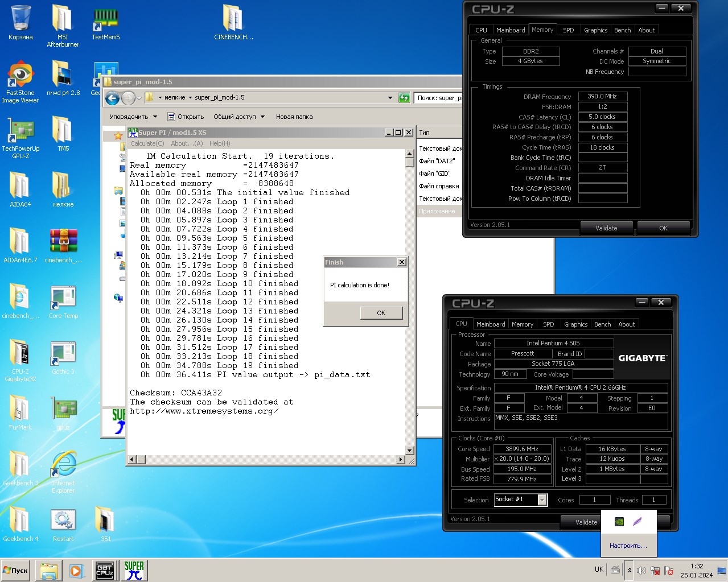
Task: Open the Explorer address bar history dropdown
Action: [390, 98]
